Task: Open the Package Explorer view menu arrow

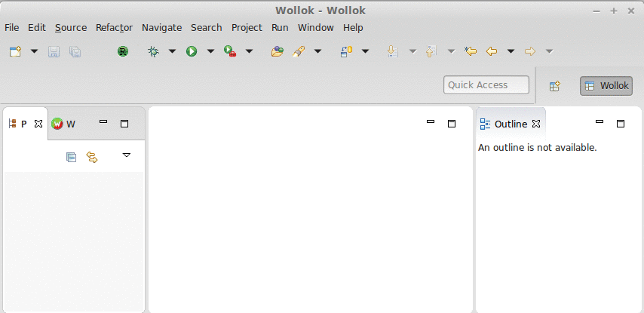Action: (x=127, y=155)
